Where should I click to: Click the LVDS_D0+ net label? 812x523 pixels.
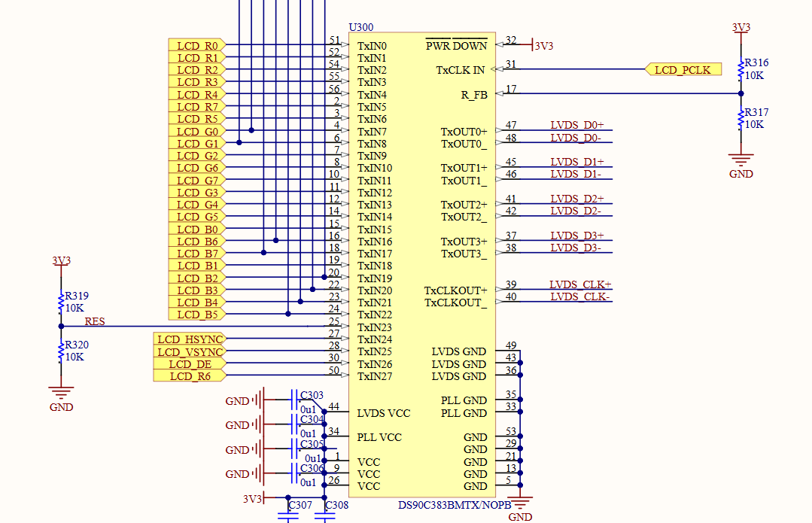coord(576,125)
